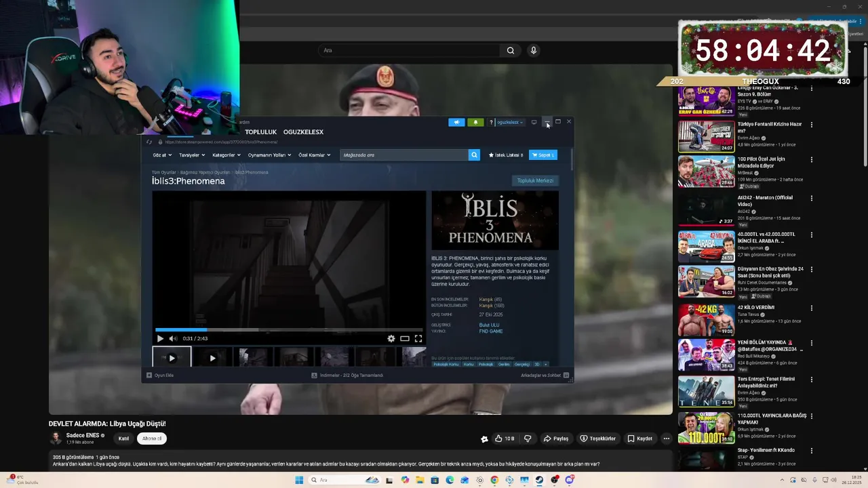Select the first trailer thumbnail
The image size is (868, 488).
coord(172,357)
